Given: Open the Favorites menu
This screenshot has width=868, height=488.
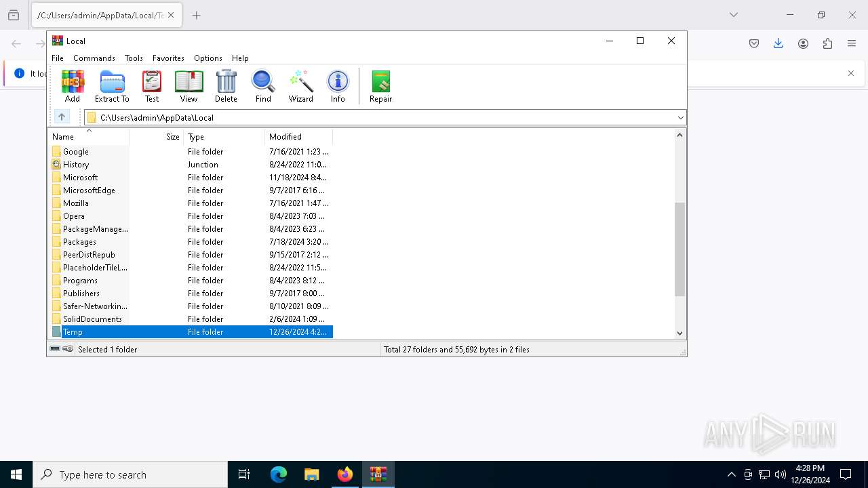Looking at the screenshot, I should (x=168, y=58).
